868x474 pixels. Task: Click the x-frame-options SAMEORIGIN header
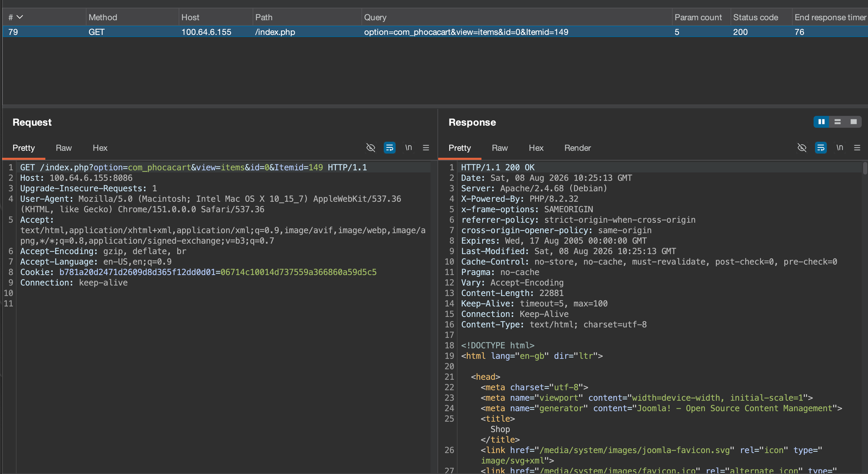pyautogui.click(x=527, y=209)
